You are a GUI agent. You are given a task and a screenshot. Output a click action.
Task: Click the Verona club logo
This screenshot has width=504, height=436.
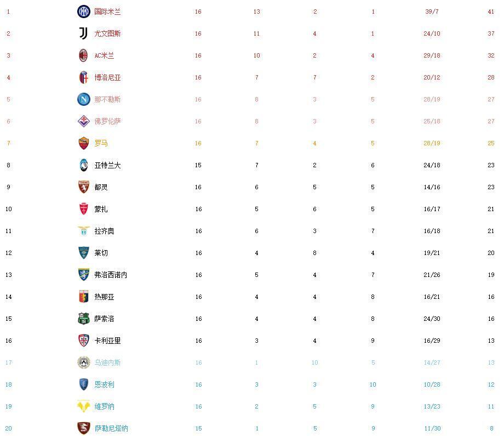tap(84, 406)
